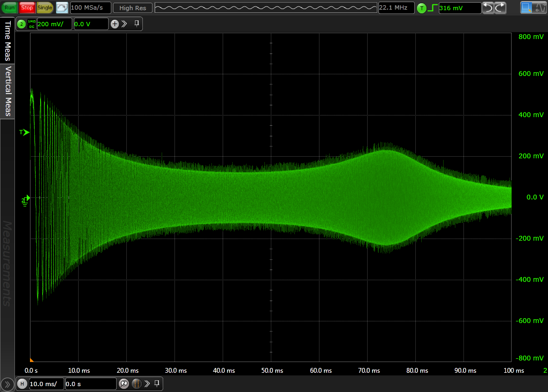Select the zoom box selection tool
The image size is (548, 392).
click(x=527, y=7)
